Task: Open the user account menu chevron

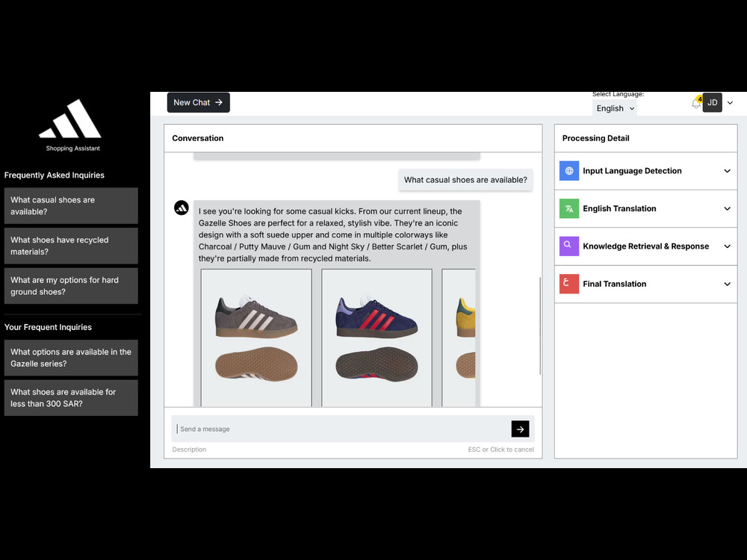Action: 730,102
